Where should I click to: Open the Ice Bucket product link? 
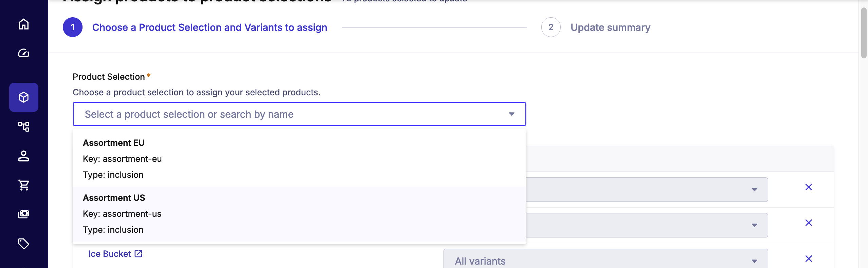click(x=109, y=254)
